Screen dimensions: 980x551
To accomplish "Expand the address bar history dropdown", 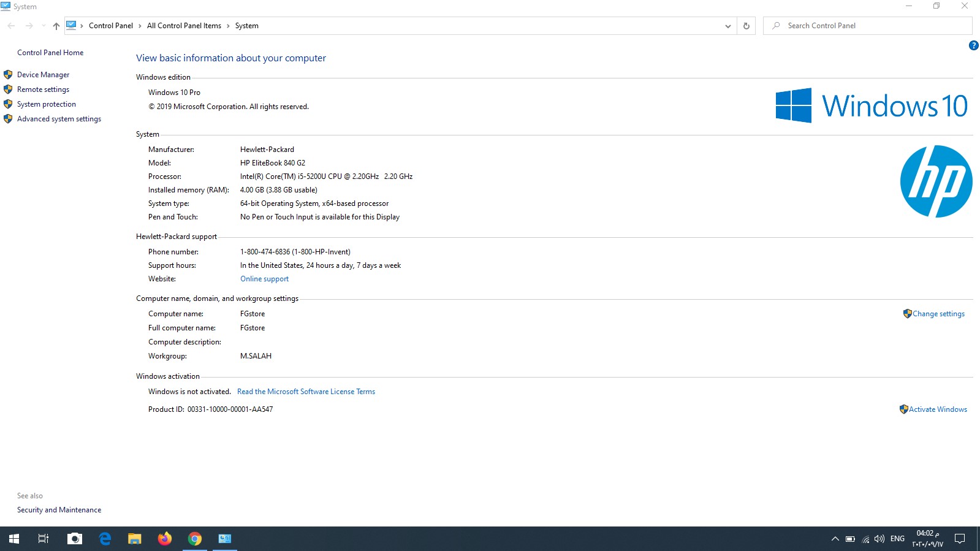I will (x=727, y=26).
